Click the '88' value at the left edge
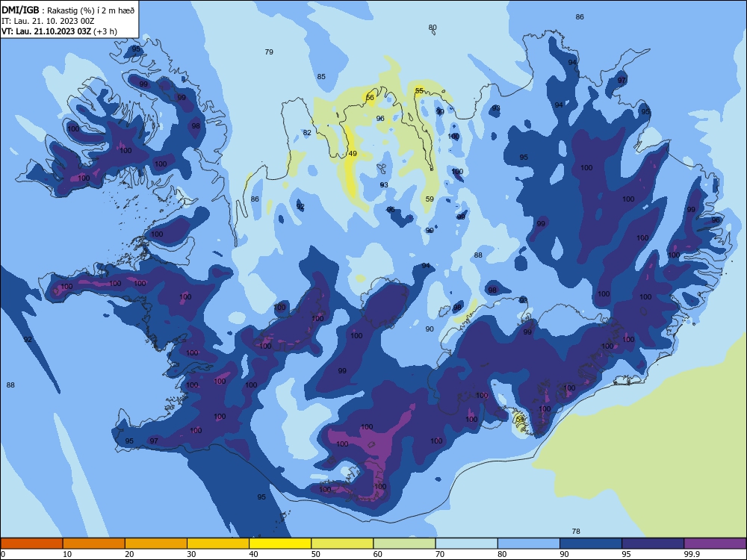Screen dimensions: 747x560 (x=11, y=385)
